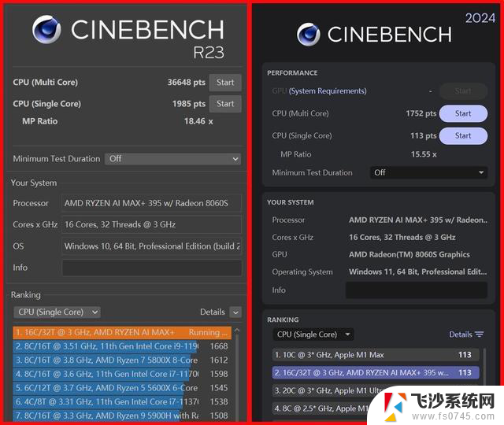The image size is (504, 425).
Task: Open Cinebench 2024 Minimum Test Duration dropdown
Action: point(428,172)
